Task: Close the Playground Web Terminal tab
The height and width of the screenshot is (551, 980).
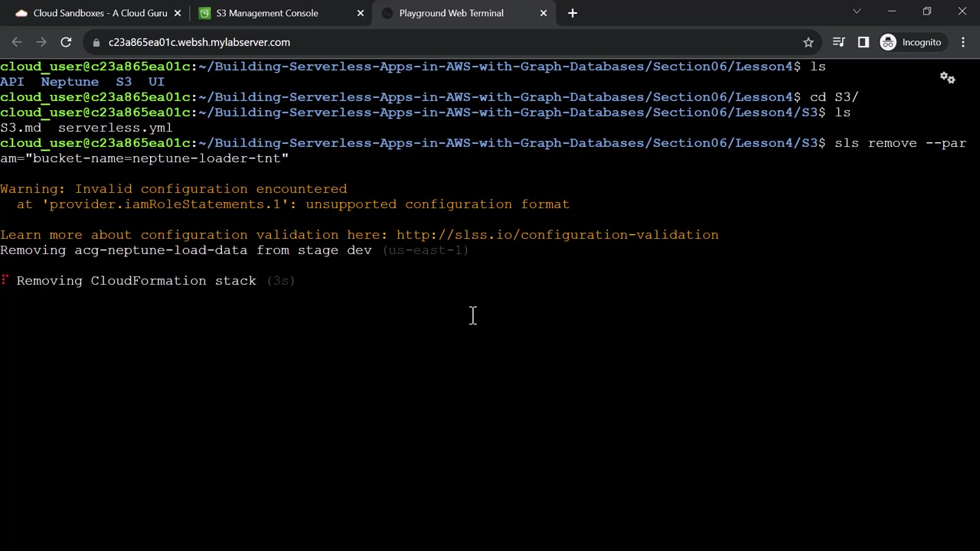Action: pyautogui.click(x=544, y=13)
